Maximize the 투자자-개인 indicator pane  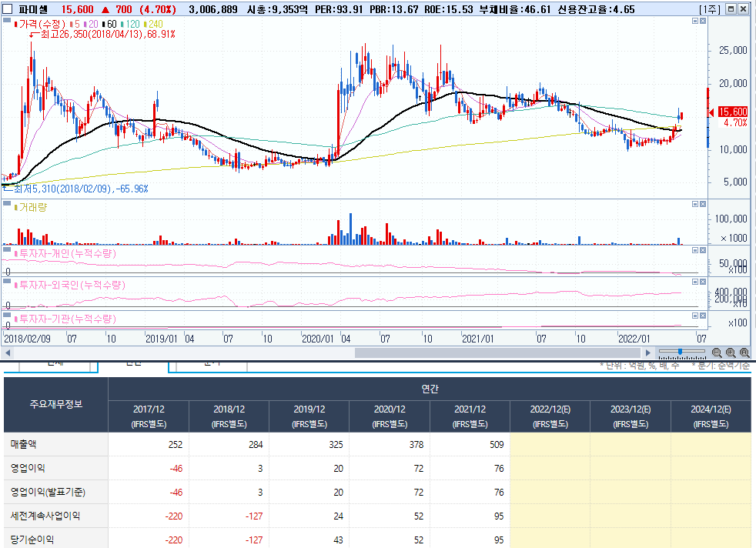[695, 250]
